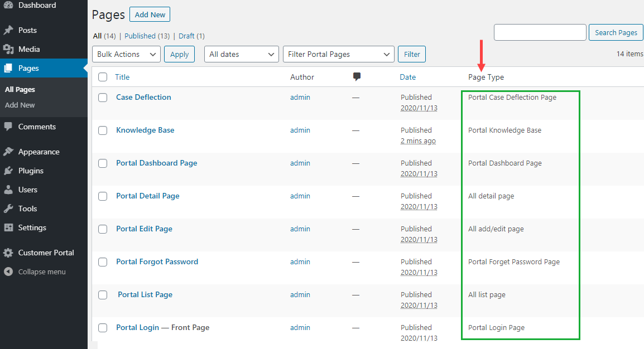The image size is (644, 349).
Task: Click the Customer Portal gear icon
Action: click(x=8, y=253)
